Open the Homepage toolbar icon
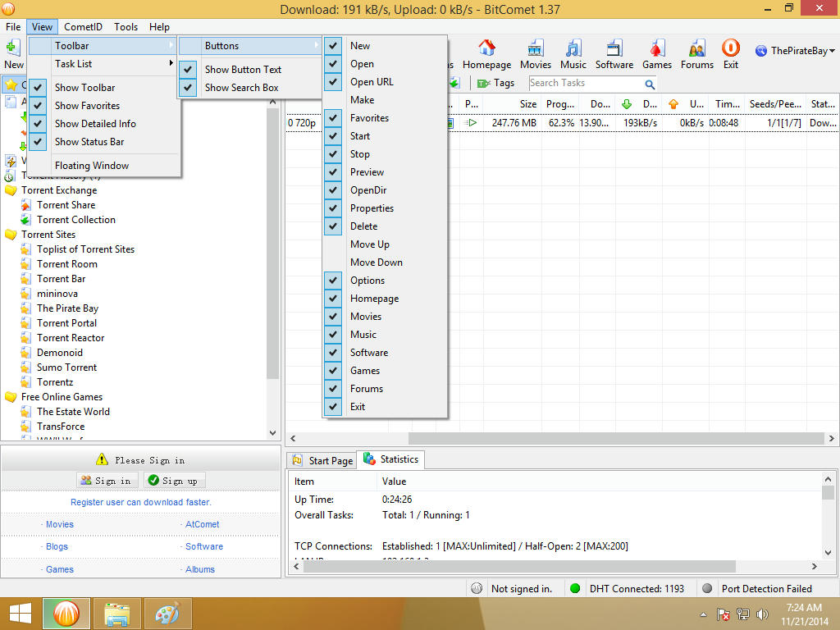 tap(486, 48)
